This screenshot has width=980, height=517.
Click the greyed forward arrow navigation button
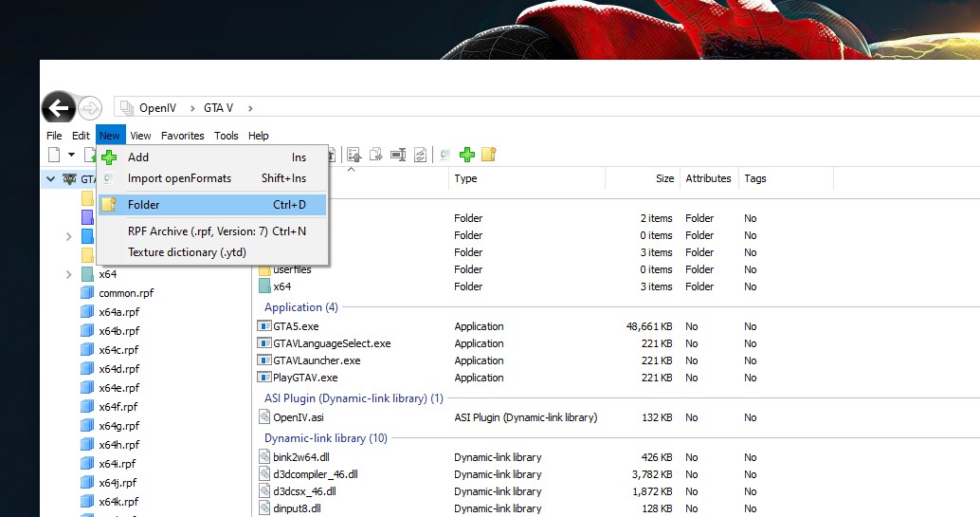point(90,108)
